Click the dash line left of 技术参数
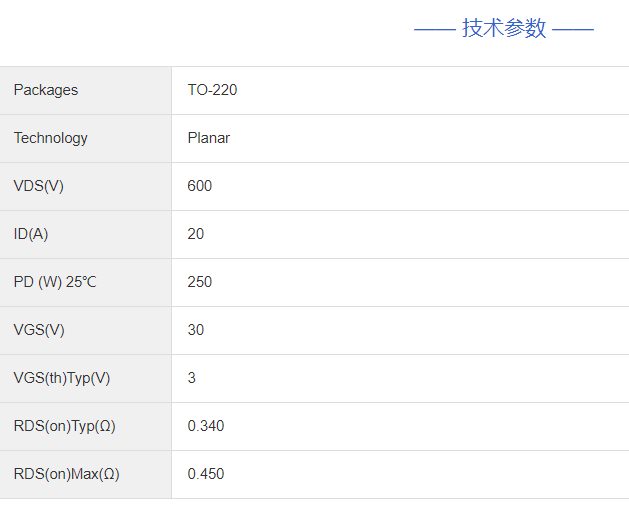This screenshot has height=505, width=629. [x=435, y=29]
